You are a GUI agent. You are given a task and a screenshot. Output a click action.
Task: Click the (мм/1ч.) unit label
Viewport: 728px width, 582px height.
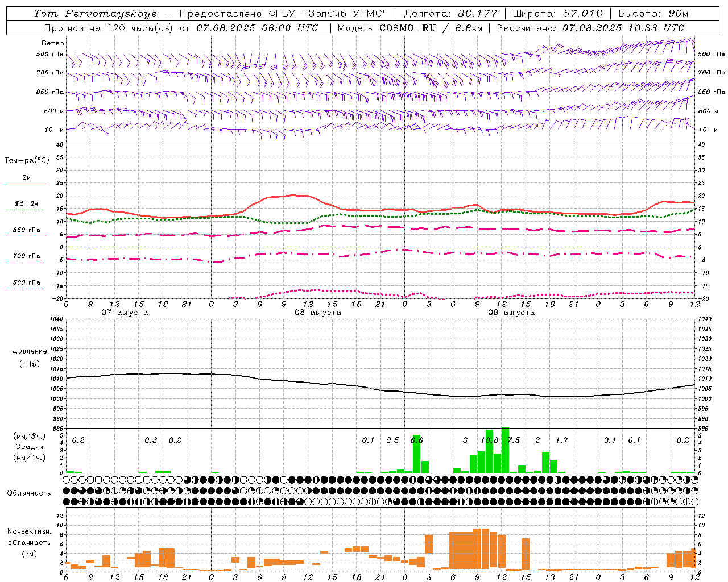pos(30,458)
